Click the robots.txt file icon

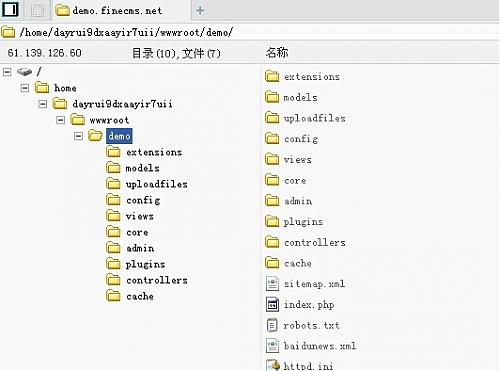(272, 325)
